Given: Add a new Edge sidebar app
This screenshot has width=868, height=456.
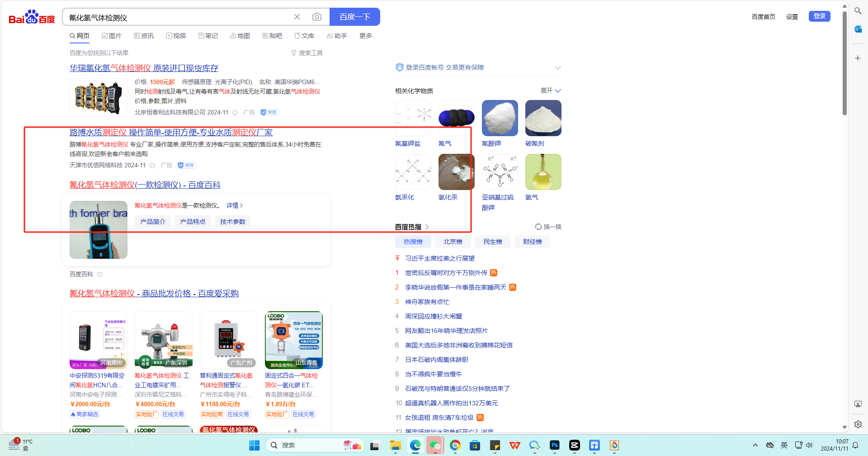Looking at the screenshot, I should point(858,58).
